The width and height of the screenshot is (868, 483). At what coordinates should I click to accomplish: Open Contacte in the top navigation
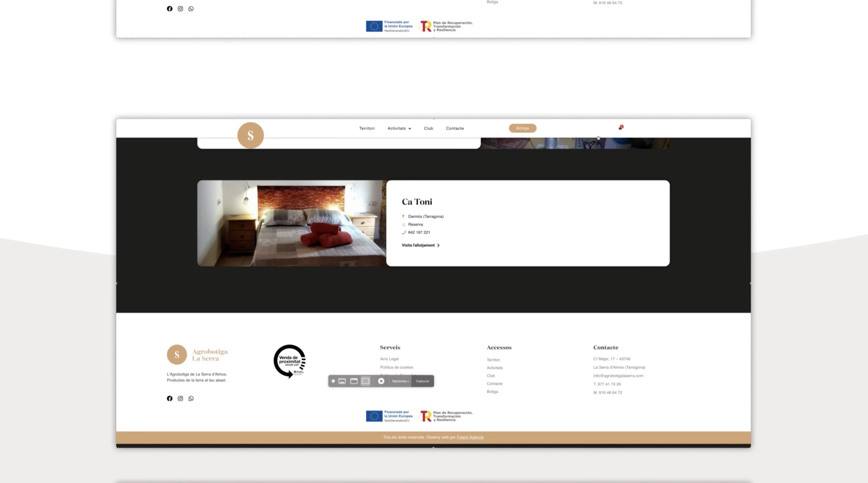[x=455, y=128]
